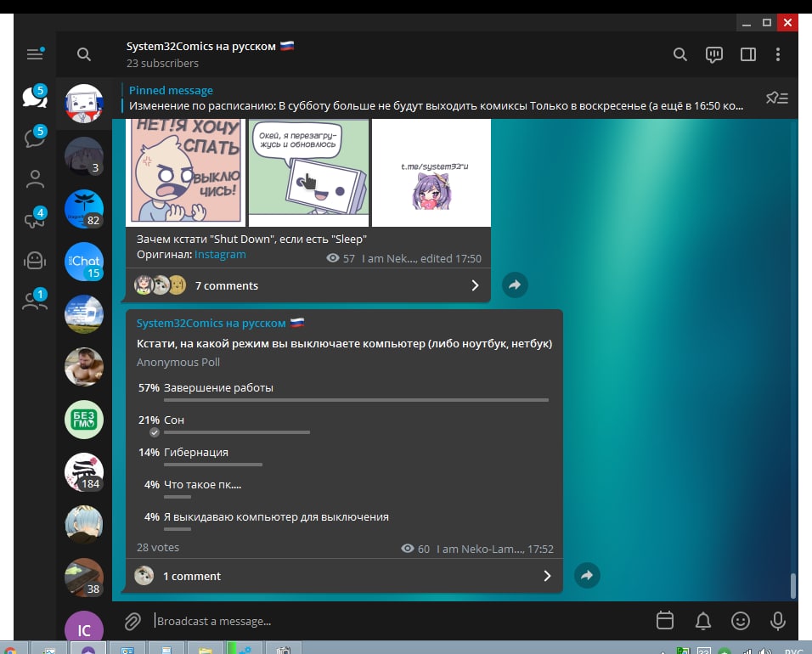Search within the System32Comics channel
Screen dimensions: 812x654
pyautogui.click(x=680, y=54)
